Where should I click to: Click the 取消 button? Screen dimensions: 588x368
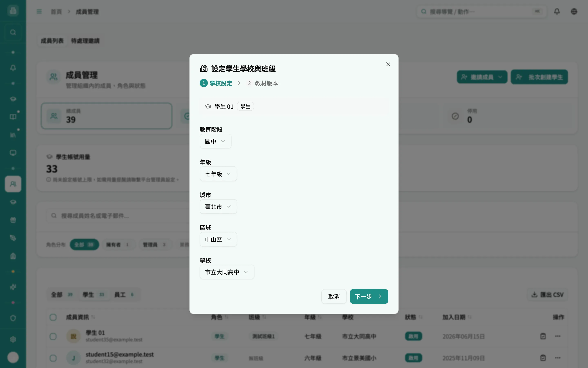coord(334,296)
